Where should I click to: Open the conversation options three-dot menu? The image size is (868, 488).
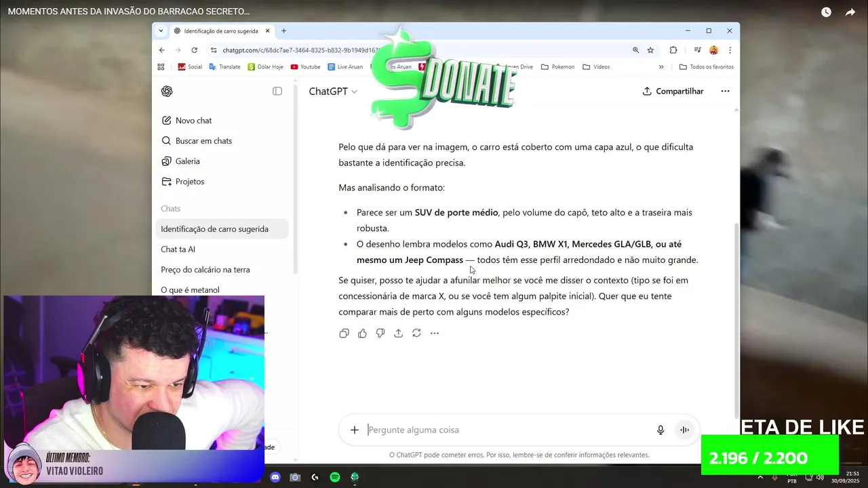tap(725, 91)
